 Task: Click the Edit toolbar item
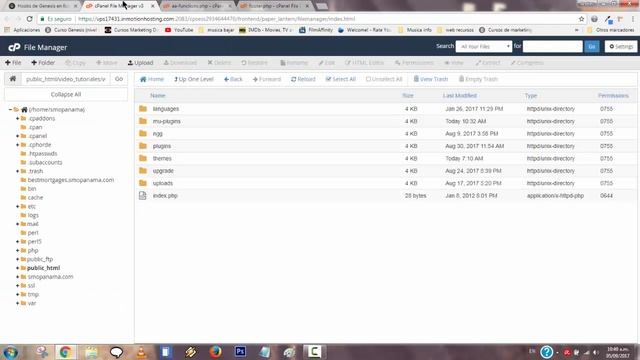coord(327,63)
